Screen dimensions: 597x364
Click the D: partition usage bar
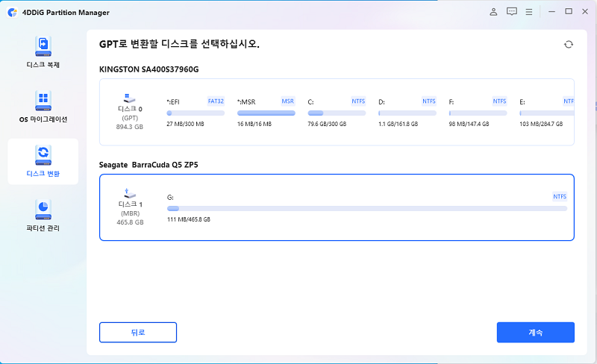coord(407,113)
